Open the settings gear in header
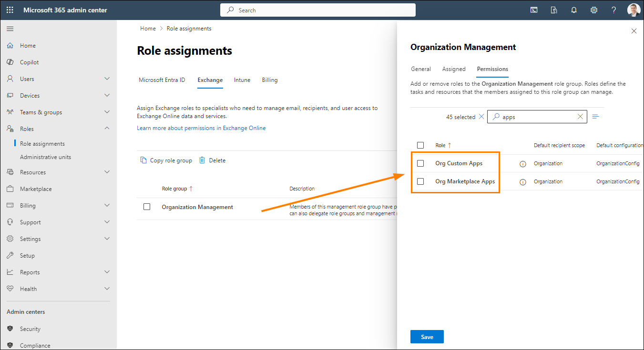 [594, 10]
